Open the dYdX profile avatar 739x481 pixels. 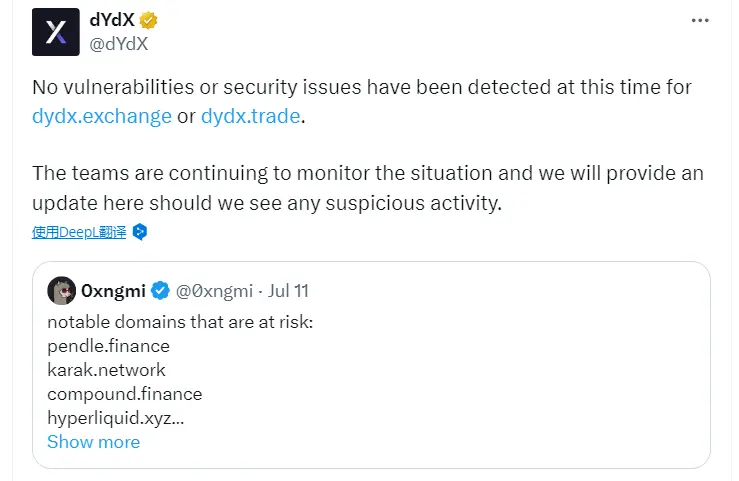coord(55,32)
